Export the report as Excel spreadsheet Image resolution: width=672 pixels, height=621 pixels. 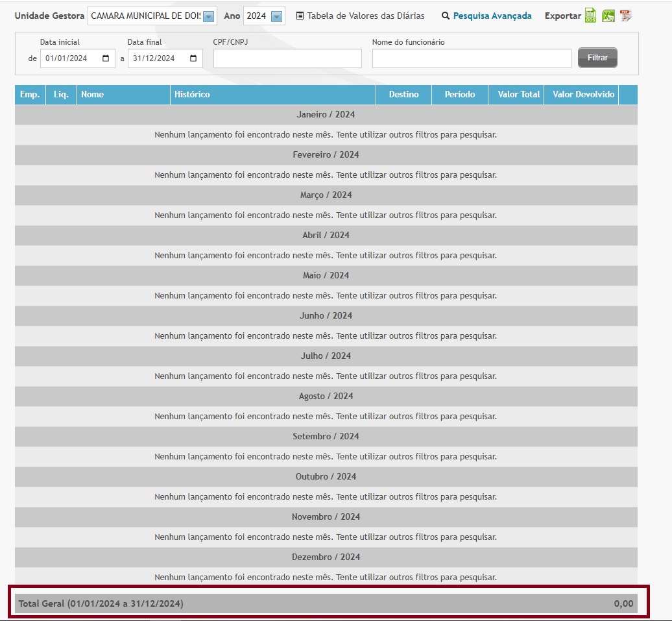click(x=608, y=16)
